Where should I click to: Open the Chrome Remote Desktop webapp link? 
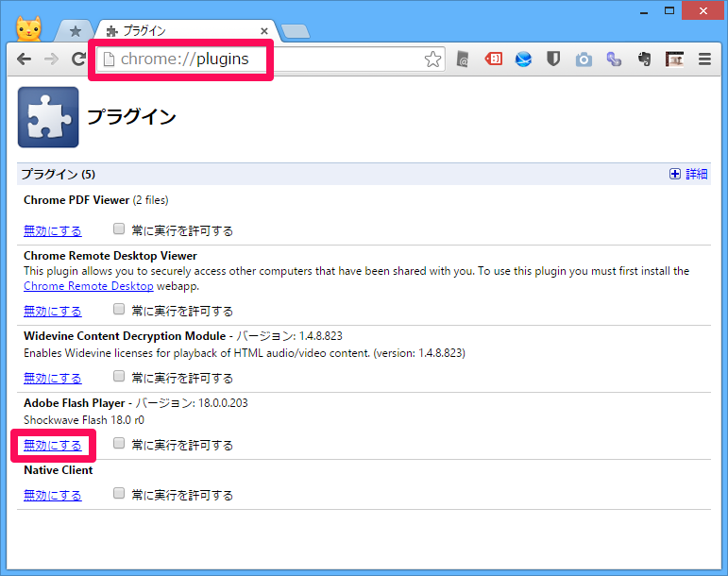(88, 286)
